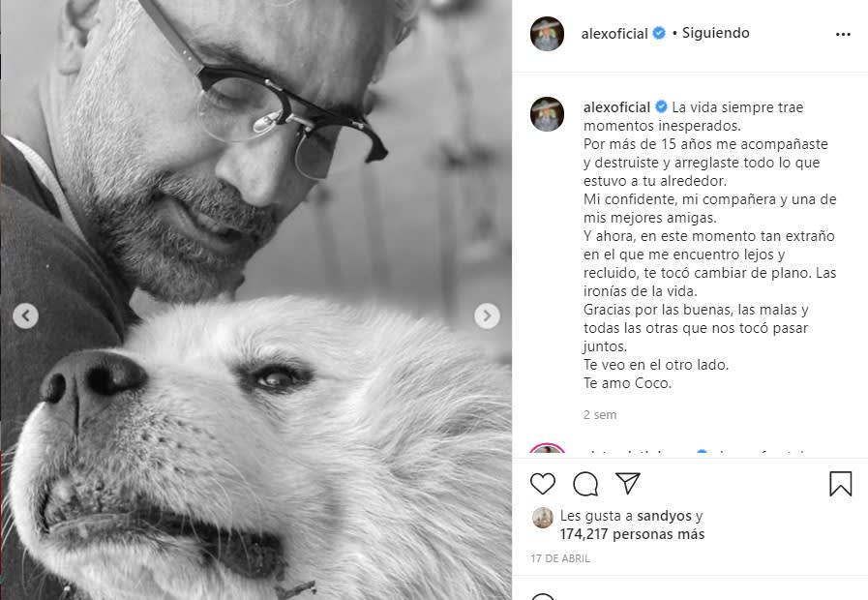The width and height of the screenshot is (868, 600).
Task: Open alexoficial profile picture in header
Action: click(547, 34)
